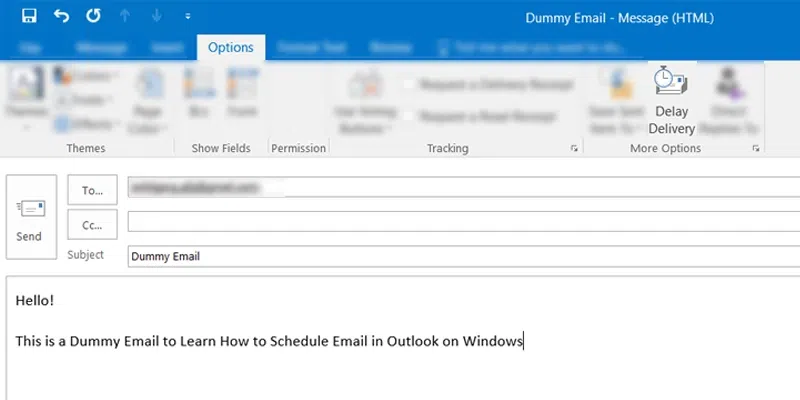
Task: Click the Permission group label
Action: [x=298, y=148]
